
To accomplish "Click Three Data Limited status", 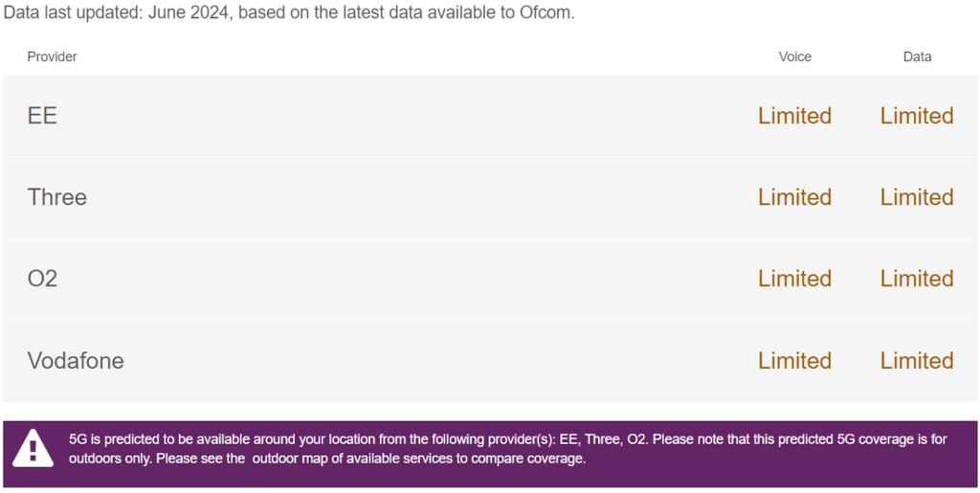I will coord(917,197).
